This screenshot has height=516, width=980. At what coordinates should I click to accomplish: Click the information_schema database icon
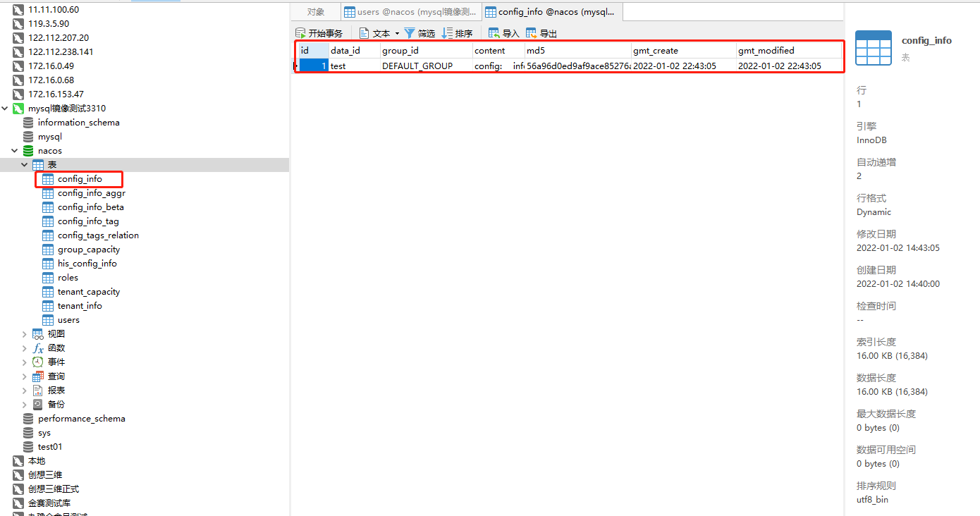pos(28,123)
